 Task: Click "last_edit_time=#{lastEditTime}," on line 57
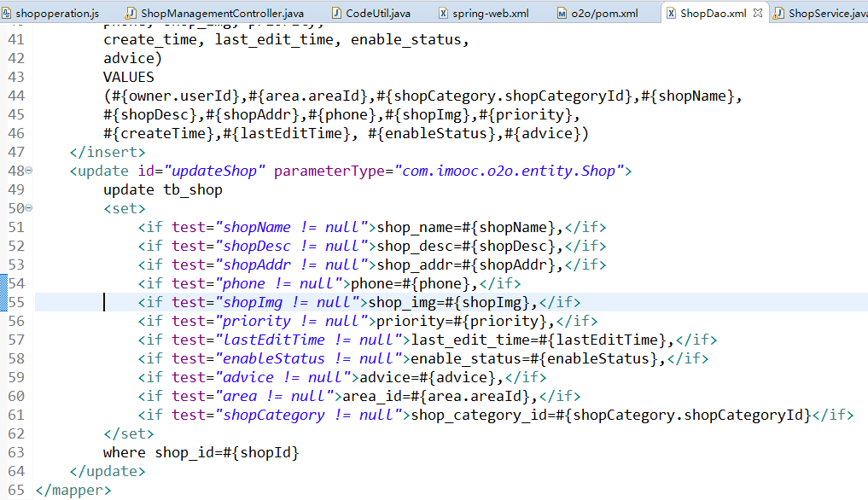(543, 340)
